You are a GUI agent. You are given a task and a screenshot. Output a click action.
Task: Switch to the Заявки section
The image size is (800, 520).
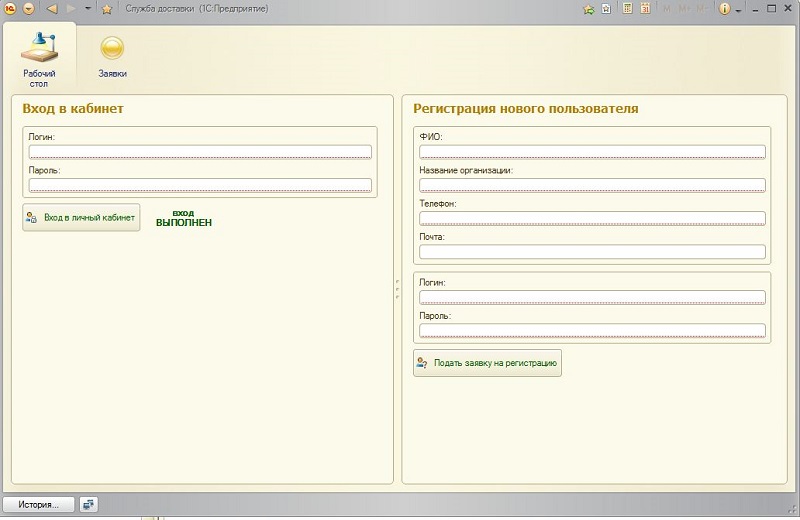(x=112, y=58)
